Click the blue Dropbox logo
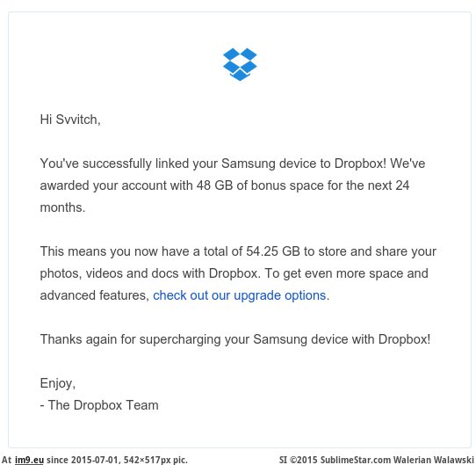Image resolution: width=476 pixels, height=465 pixels. coord(240,64)
